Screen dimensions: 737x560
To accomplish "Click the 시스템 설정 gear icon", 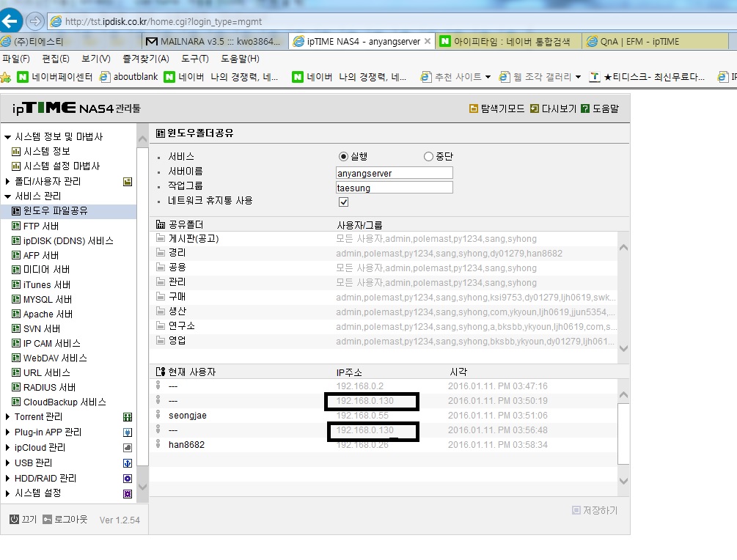I will point(128,494).
